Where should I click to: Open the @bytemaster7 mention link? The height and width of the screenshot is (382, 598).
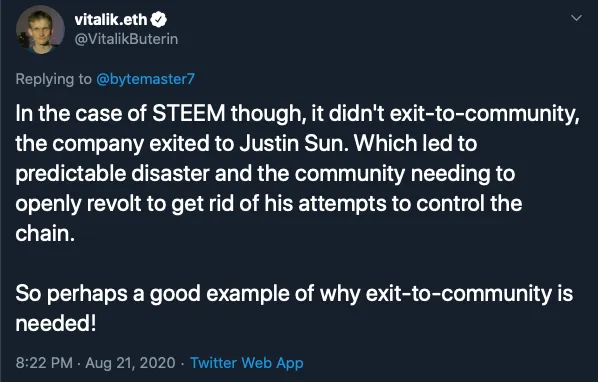pyautogui.click(x=145, y=79)
